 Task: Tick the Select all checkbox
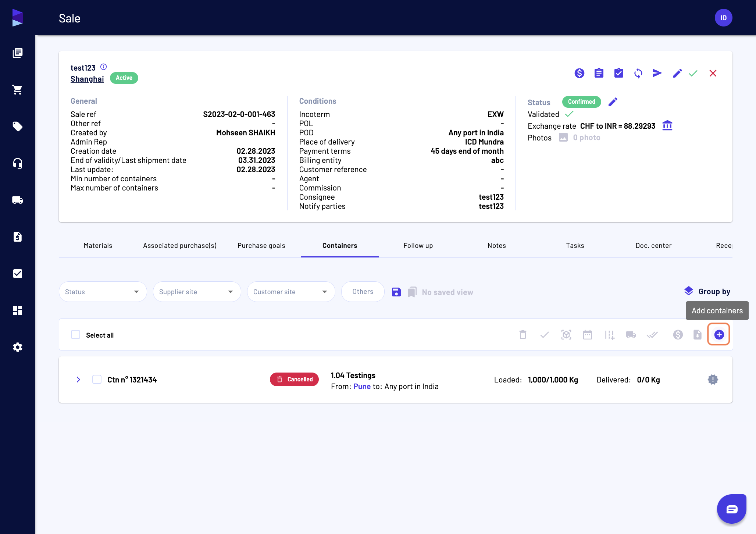pyautogui.click(x=75, y=335)
